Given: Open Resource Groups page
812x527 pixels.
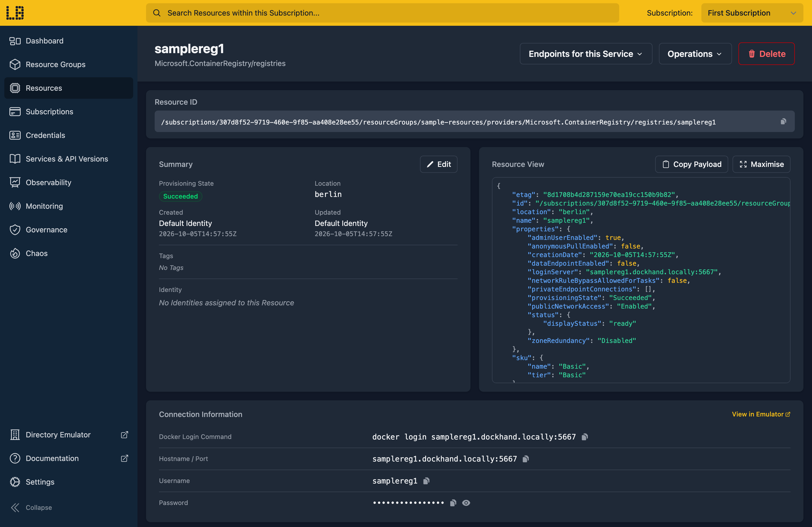Looking at the screenshot, I should 68,64.
